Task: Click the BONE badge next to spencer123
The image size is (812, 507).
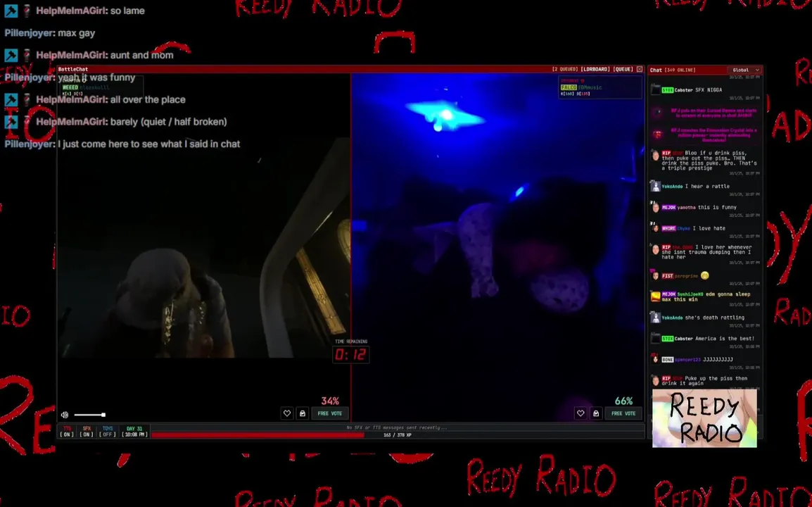Action: (x=668, y=359)
